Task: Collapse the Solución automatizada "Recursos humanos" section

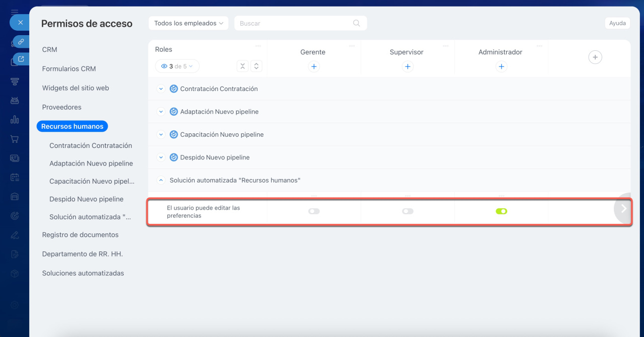Action: [161, 180]
